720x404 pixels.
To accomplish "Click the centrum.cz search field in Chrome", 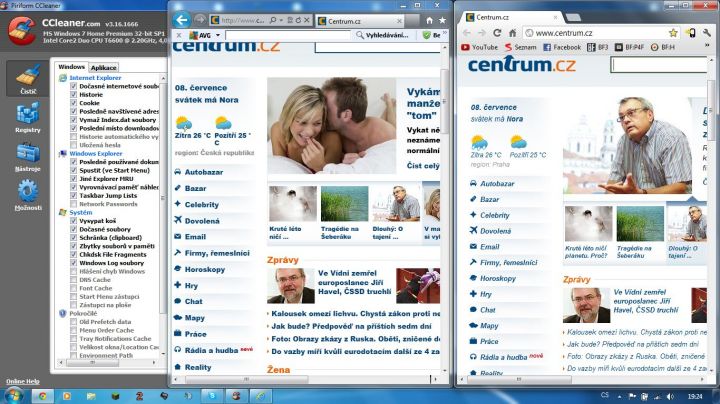I will 659,65.
